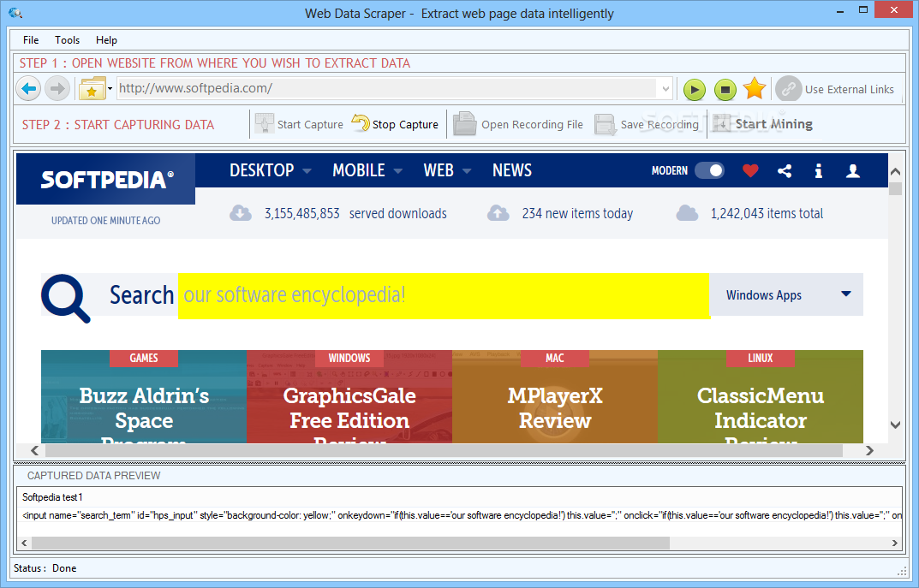
Task: Click the items total cloud icon
Action: click(687, 213)
